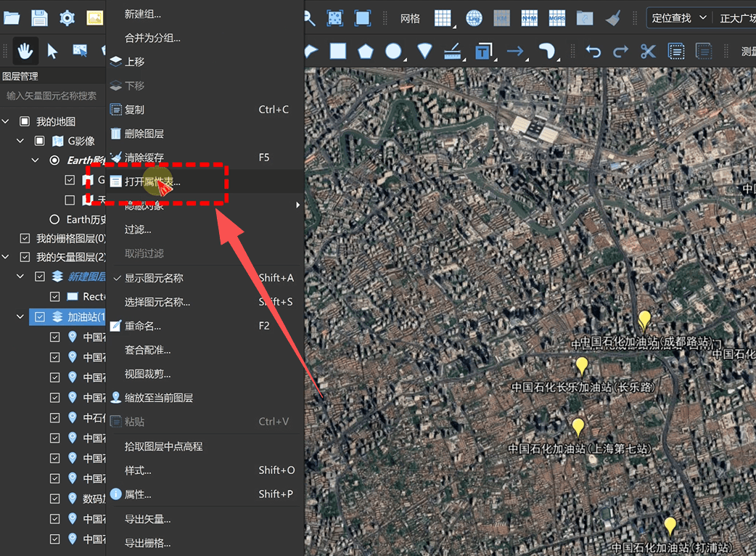Screen dimensions: 756x556
Task: Collapse 加油站 layer tree node
Action: coord(20,316)
